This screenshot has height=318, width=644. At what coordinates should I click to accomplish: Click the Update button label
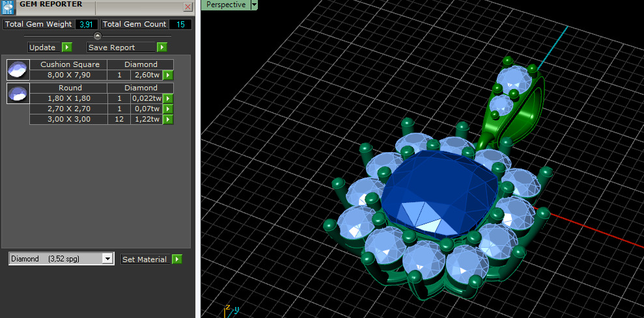[x=44, y=47]
